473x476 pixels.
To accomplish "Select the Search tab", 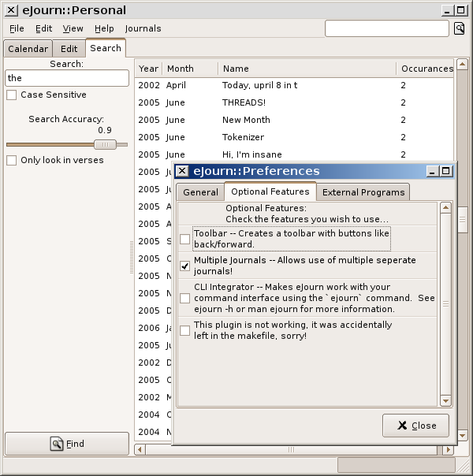I will 106,48.
